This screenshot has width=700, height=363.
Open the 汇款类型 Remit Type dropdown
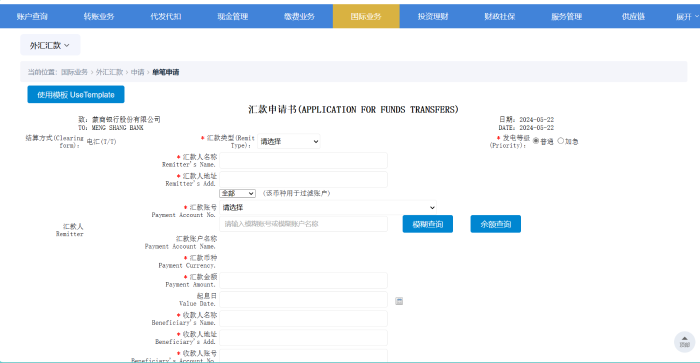pyautogui.click(x=289, y=142)
